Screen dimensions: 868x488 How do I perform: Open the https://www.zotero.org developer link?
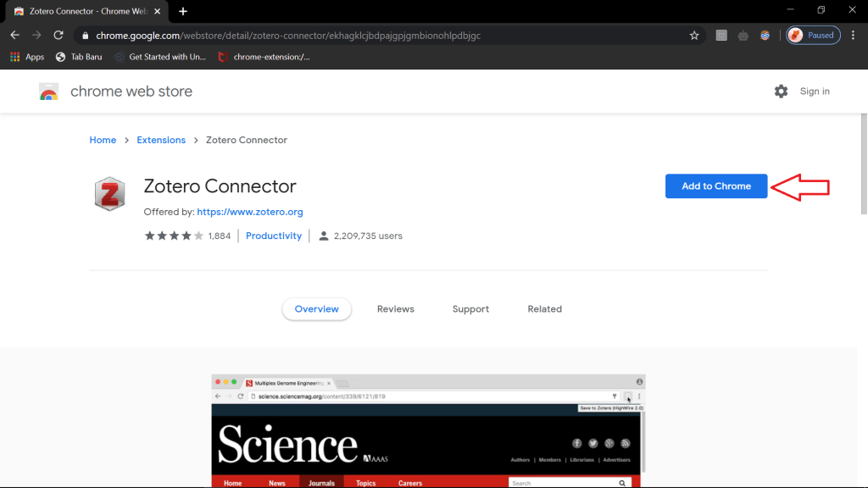pyautogui.click(x=250, y=212)
